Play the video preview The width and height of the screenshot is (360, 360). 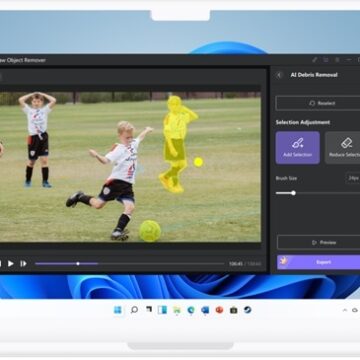pyautogui.click(x=11, y=264)
